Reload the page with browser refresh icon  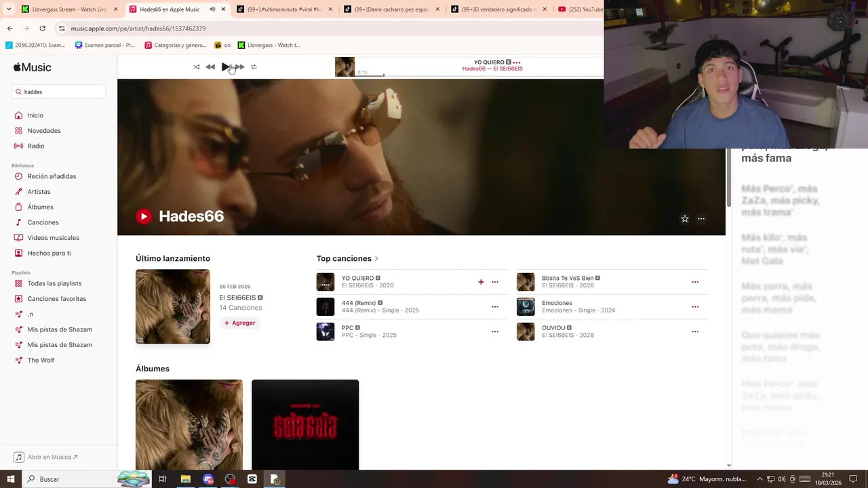[x=42, y=28]
